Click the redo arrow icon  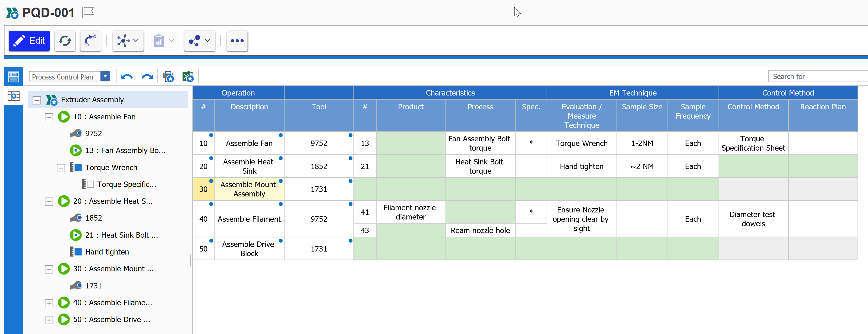pyautogui.click(x=147, y=77)
